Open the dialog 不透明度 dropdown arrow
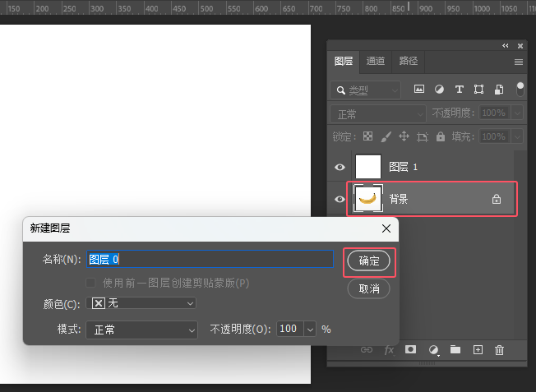The width and height of the screenshot is (536, 392). (x=310, y=329)
